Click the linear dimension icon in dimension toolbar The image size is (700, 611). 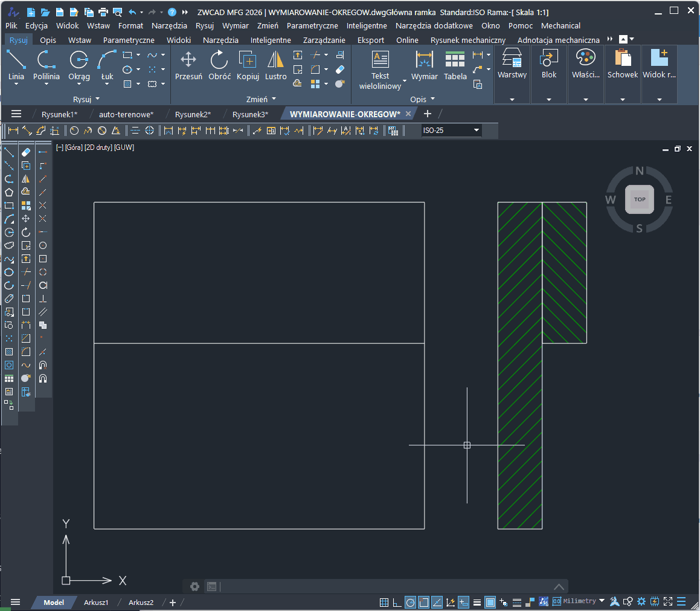pyautogui.click(x=13, y=131)
